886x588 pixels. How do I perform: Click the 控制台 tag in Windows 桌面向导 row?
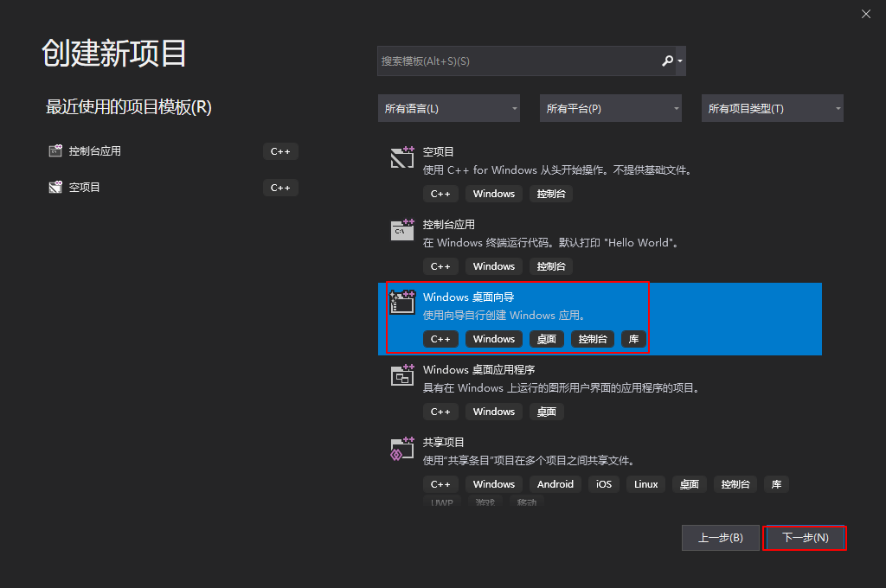point(593,339)
